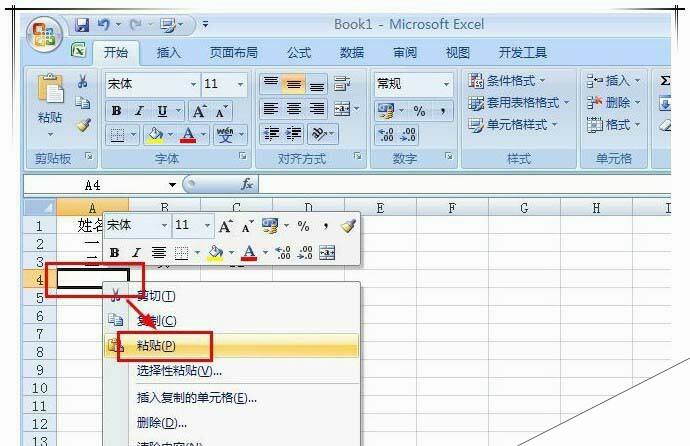Open ribbon font size 11 dropdown
690x446 pixels.
pos(240,84)
